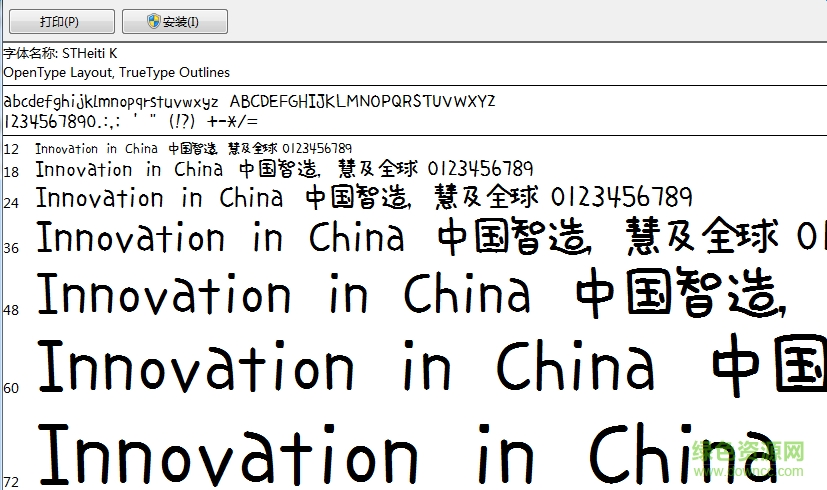Click the 24-point 'Innovation in China' sample
Screen dimensions: 827x490
tap(159, 198)
